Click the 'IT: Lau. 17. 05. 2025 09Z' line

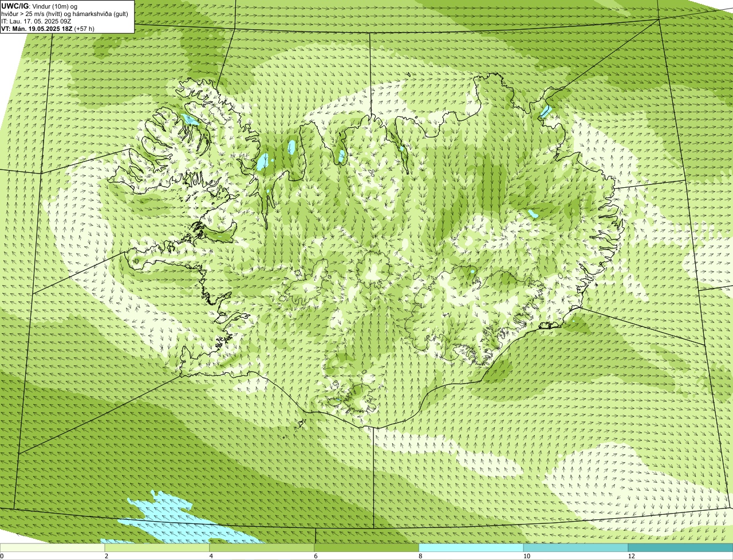37,21
